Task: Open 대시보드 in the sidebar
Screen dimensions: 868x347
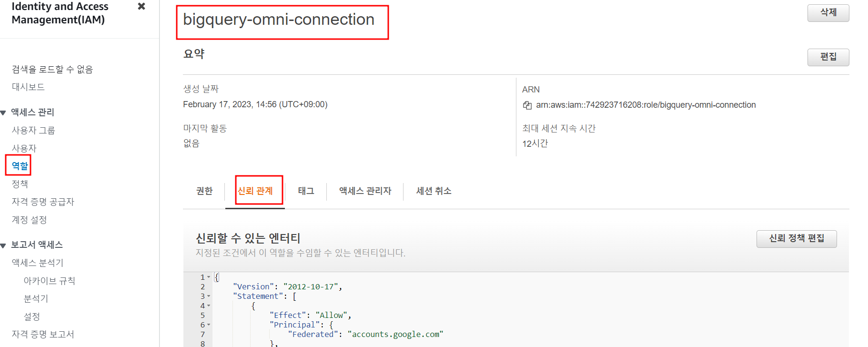Action: pos(28,87)
